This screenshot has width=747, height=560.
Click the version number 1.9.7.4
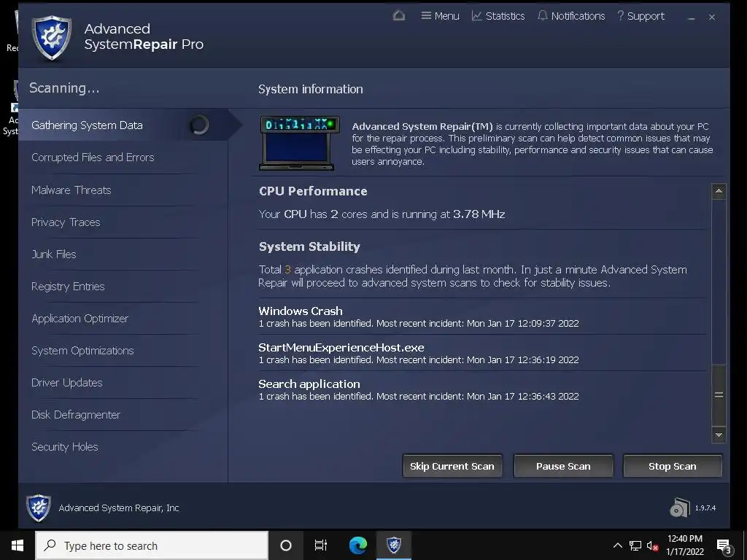click(x=705, y=508)
